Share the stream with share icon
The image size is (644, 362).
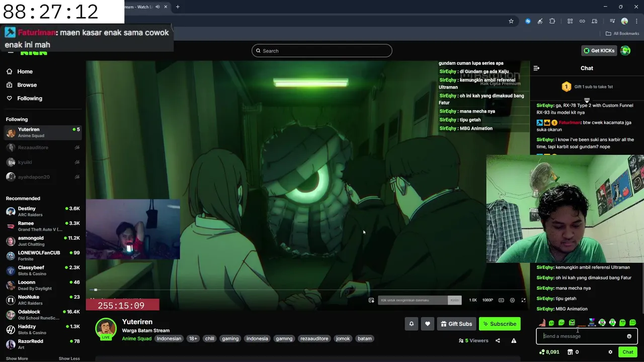pyautogui.click(x=498, y=340)
